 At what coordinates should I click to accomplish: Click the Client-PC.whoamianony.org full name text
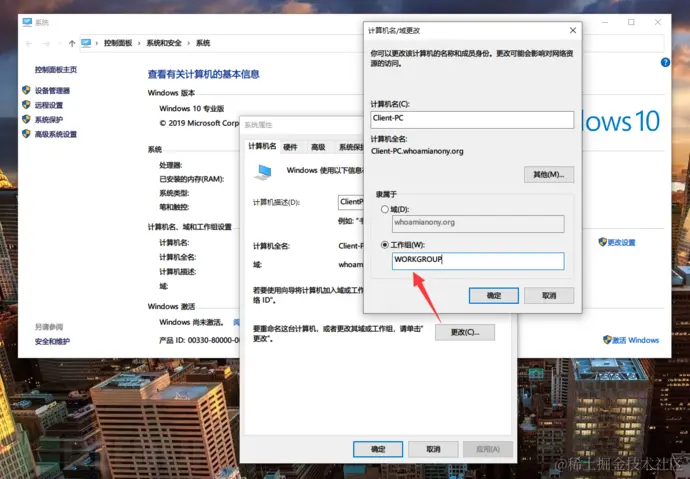pyautogui.click(x=417, y=151)
